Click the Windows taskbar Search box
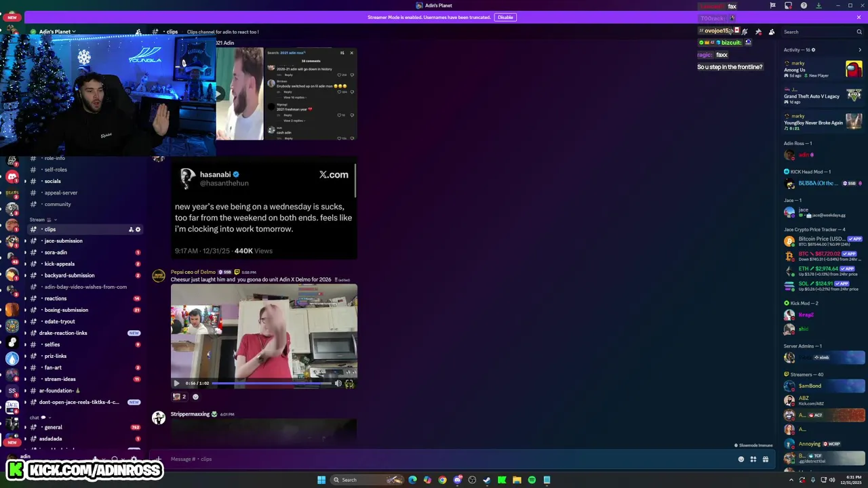Screen dimensions: 868x488 coord(366,480)
